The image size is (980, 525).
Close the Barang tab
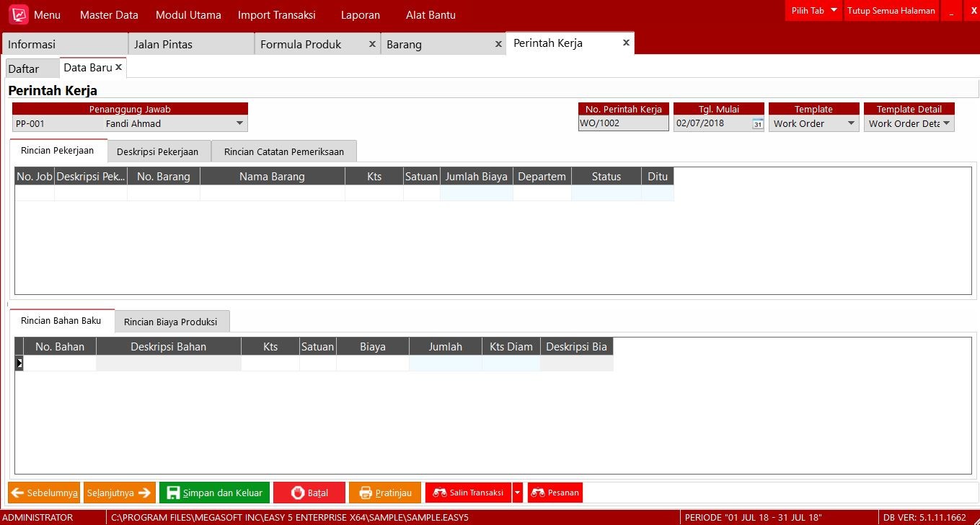tap(498, 44)
